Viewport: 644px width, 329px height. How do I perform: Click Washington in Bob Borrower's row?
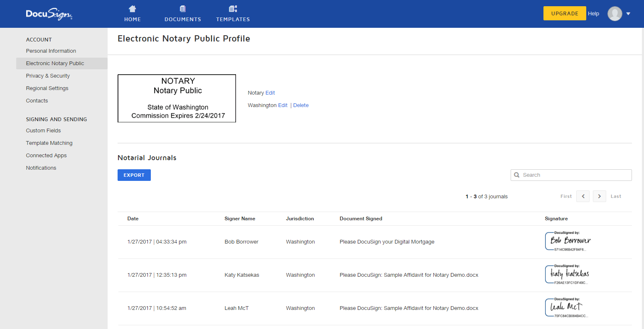pos(300,242)
